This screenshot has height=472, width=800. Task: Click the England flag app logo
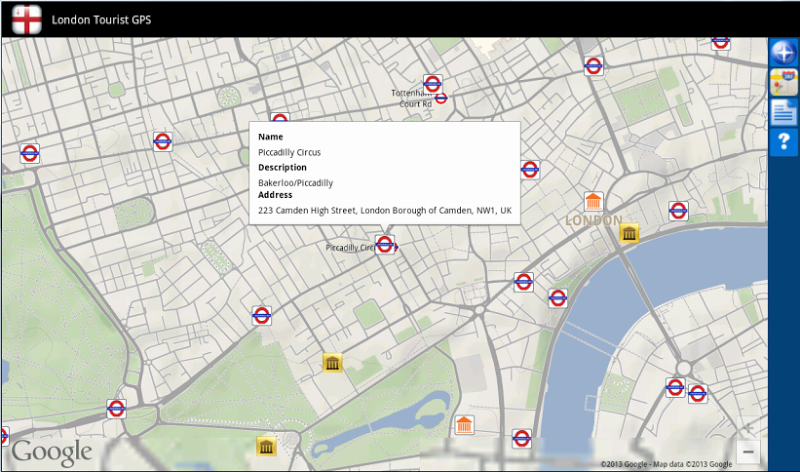[x=26, y=18]
